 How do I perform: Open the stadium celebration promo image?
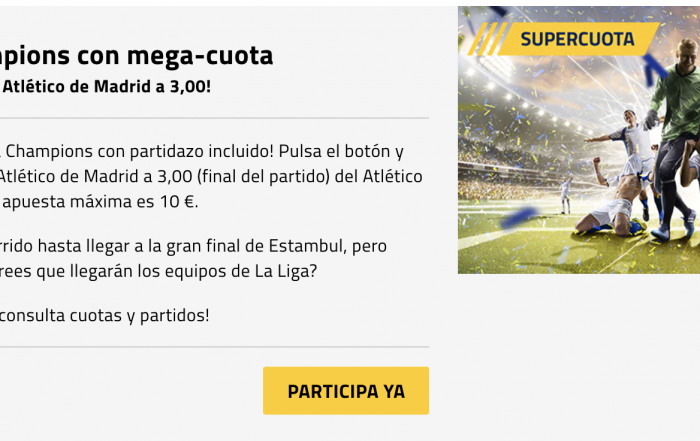coord(579,140)
